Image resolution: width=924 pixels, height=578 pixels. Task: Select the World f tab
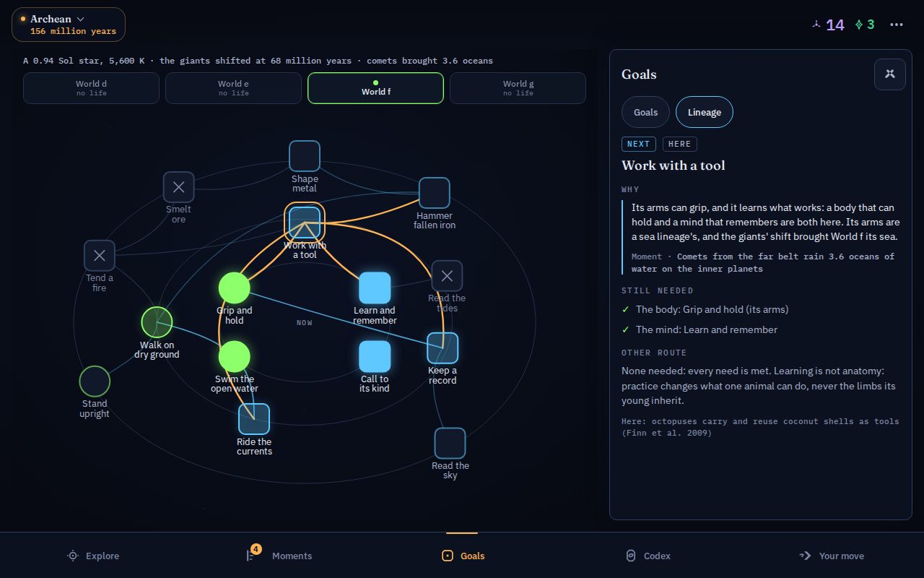pyautogui.click(x=375, y=88)
